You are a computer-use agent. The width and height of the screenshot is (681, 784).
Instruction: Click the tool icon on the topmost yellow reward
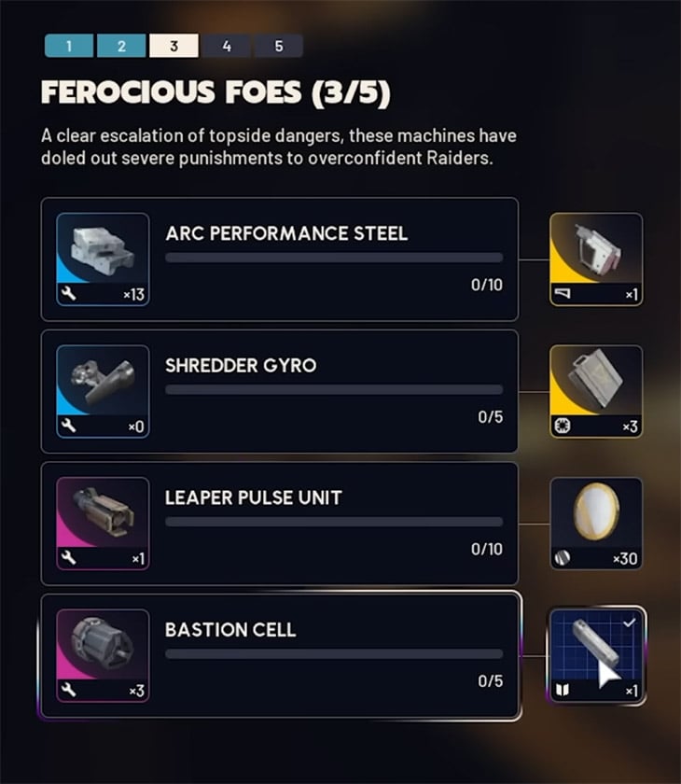[x=562, y=293]
